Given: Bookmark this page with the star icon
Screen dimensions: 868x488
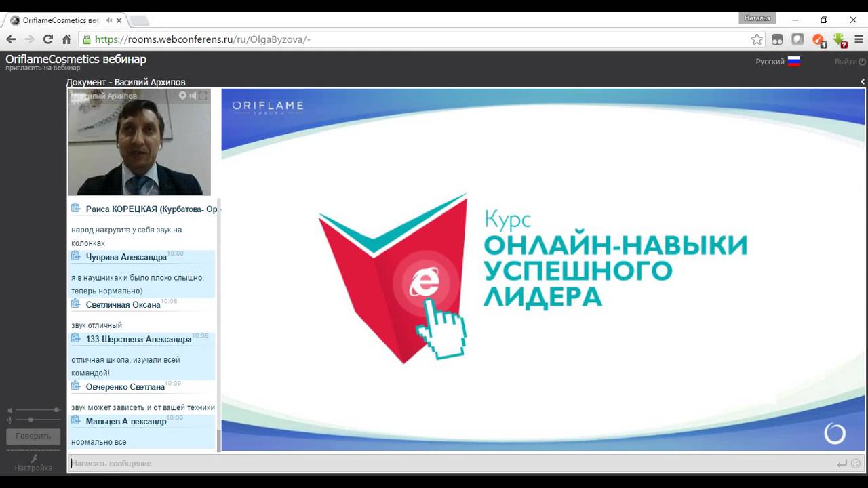Looking at the screenshot, I should (x=757, y=39).
